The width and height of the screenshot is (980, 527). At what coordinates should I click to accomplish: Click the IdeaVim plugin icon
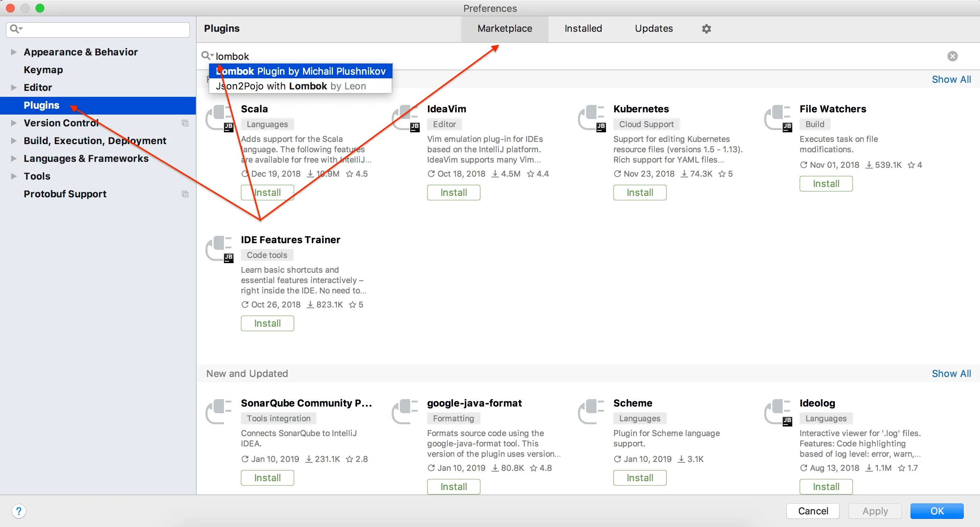click(x=405, y=118)
